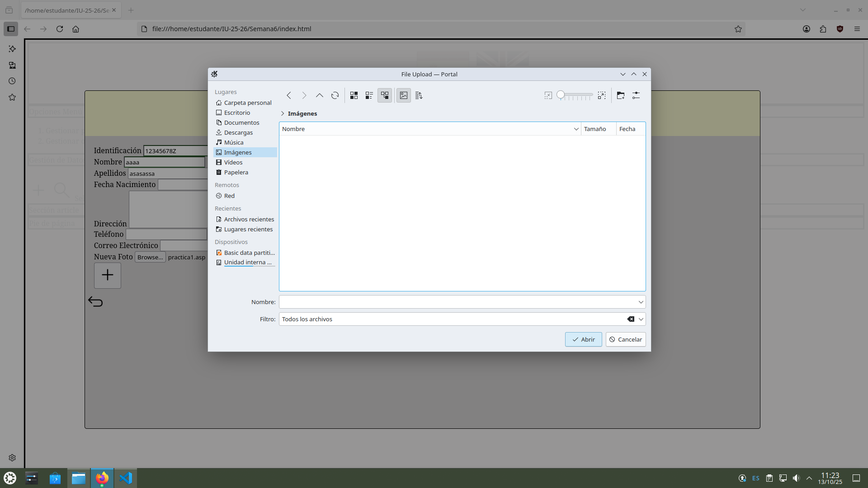Viewport: 868px width, 488px height.
Task: Open the Filtro file type dropdown
Action: click(x=641, y=319)
